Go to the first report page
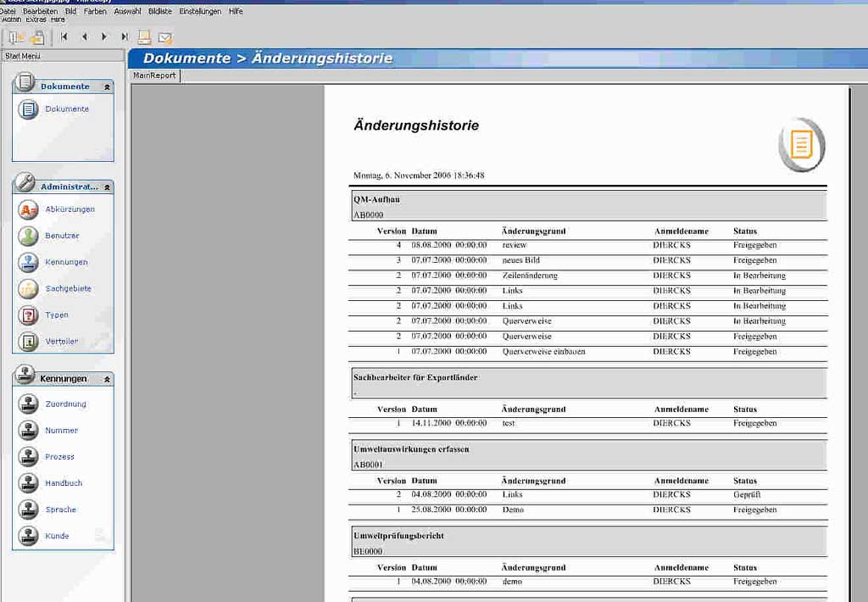The width and height of the screenshot is (868, 602). click(x=64, y=36)
